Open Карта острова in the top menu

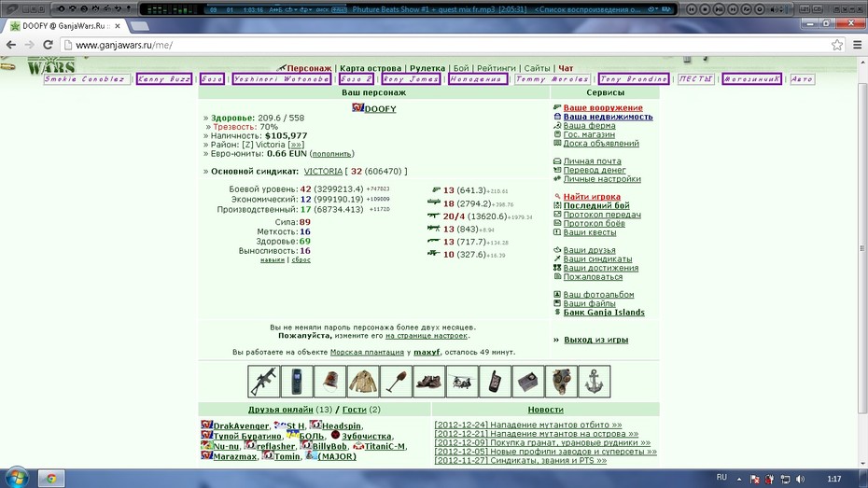tap(371, 68)
